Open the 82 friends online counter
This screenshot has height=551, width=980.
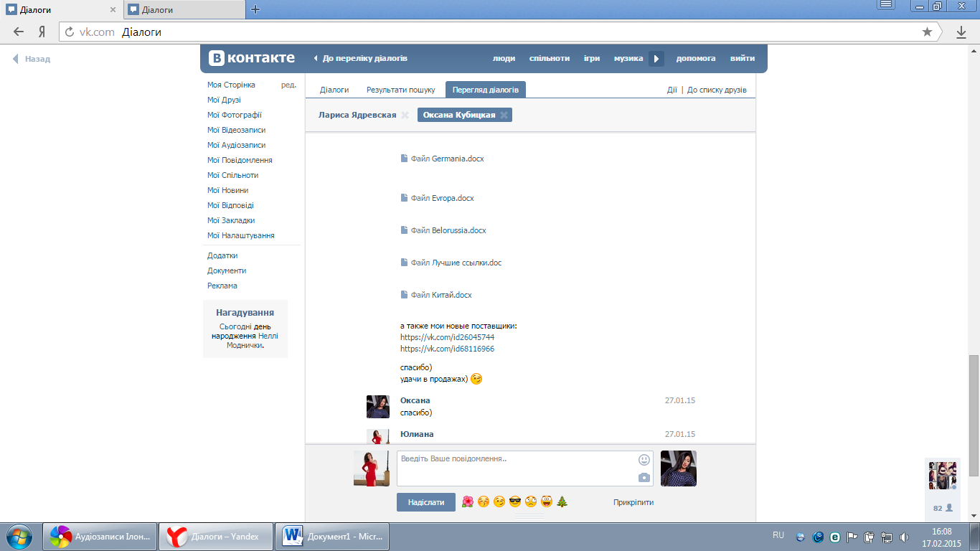click(943, 507)
